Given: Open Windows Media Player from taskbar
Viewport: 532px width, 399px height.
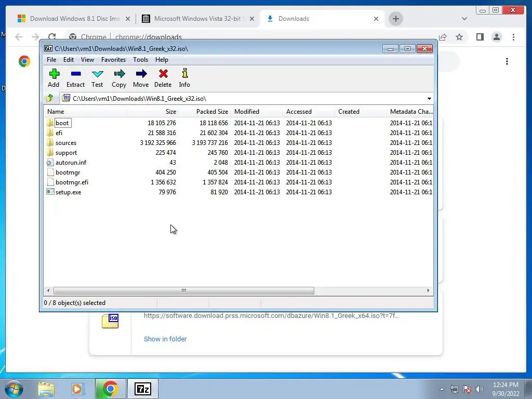Looking at the screenshot, I should [x=78, y=389].
